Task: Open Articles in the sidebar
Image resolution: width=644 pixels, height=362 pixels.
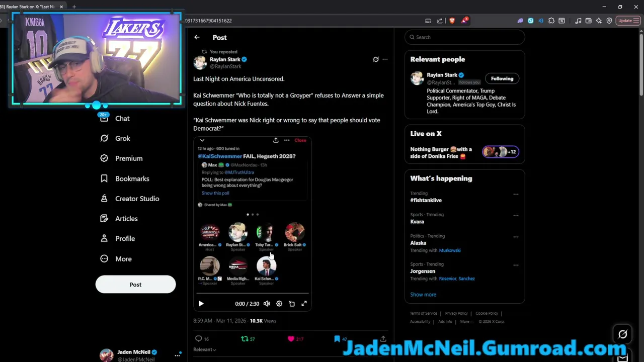Action: coord(119,219)
